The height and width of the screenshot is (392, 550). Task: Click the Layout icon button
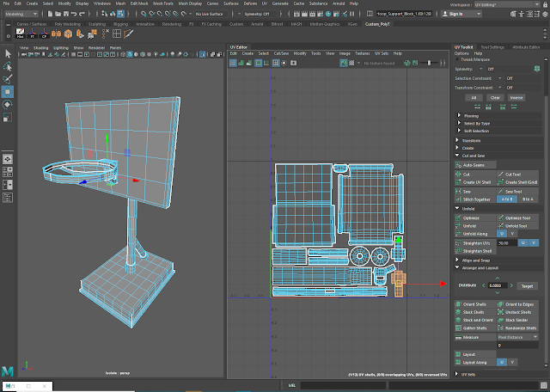[457, 353]
